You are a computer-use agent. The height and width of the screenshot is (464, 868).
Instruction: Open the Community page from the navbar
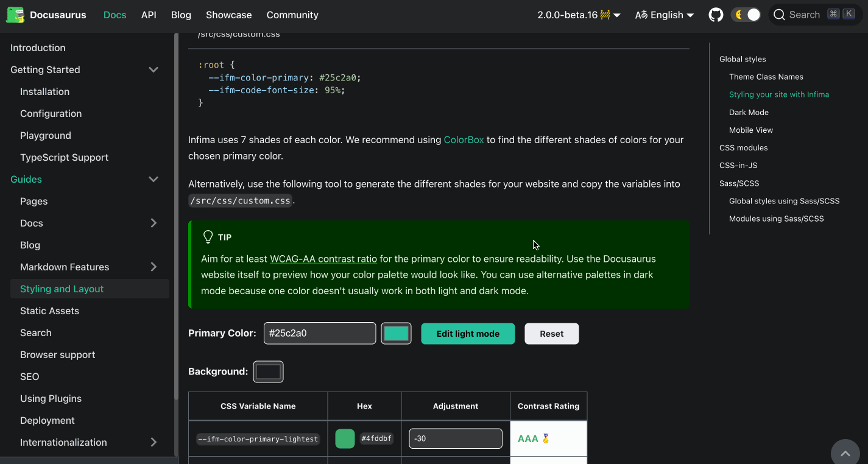tap(292, 15)
